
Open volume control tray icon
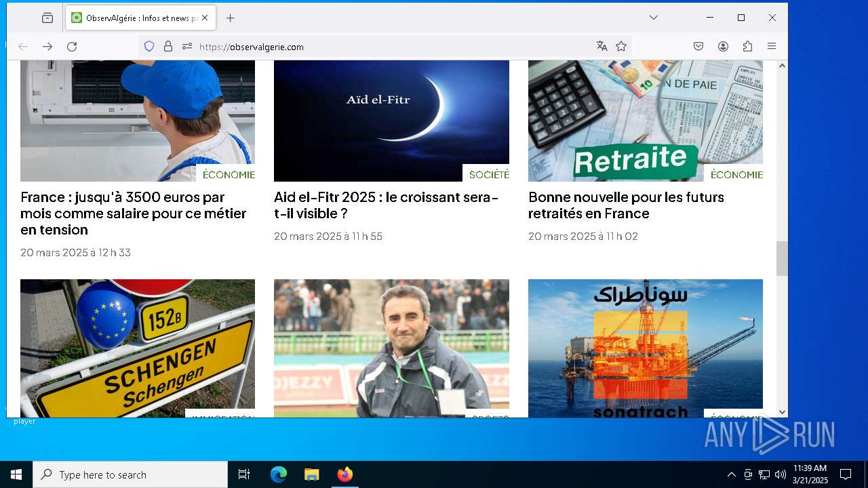781,474
